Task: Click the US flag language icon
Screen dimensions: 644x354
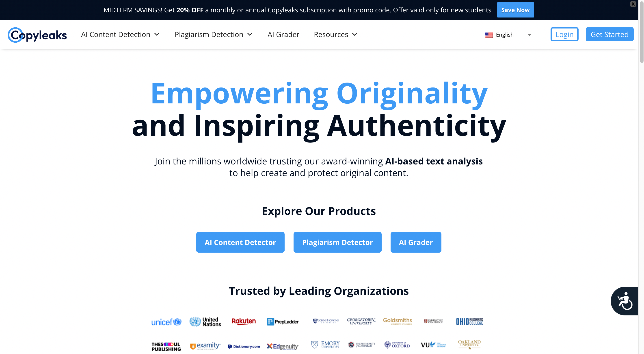Action: click(488, 35)
